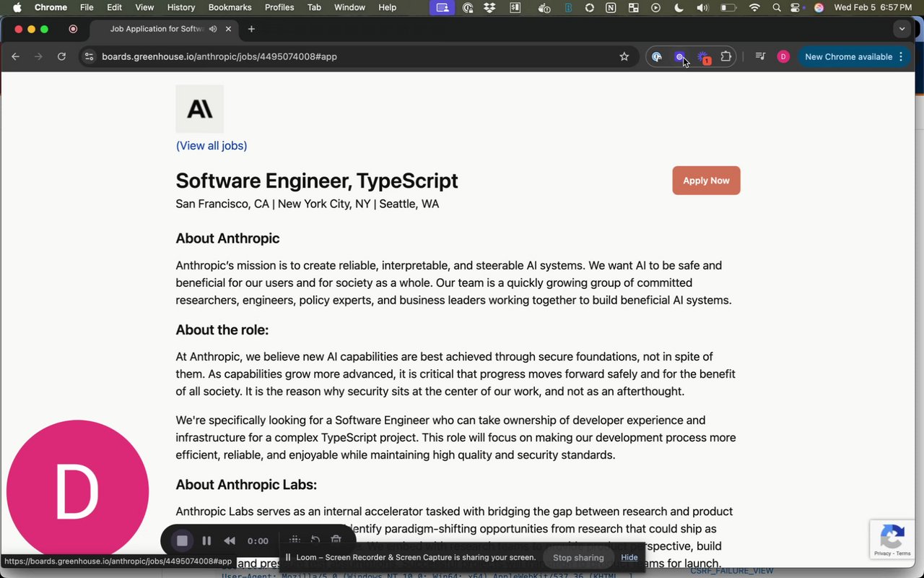Screen dimensions: 924x578
Task: Reload the page with the refresh icon
Action: click(62, 56)
